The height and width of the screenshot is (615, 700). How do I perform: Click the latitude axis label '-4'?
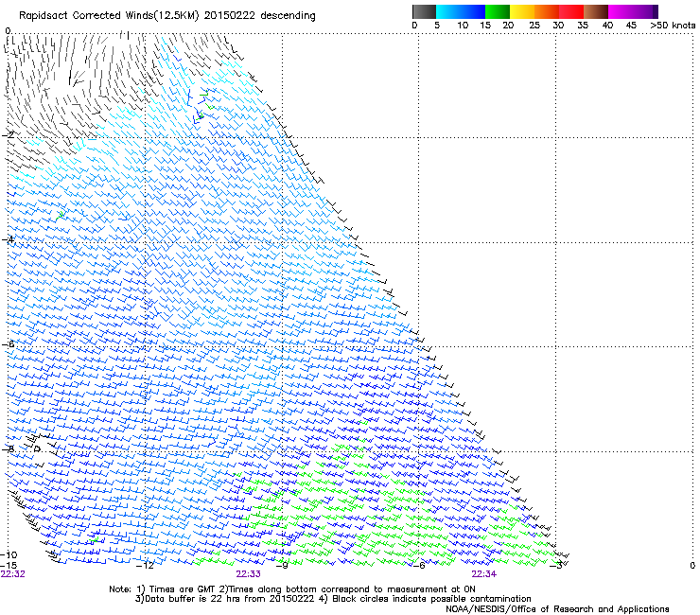coord(9,239)
